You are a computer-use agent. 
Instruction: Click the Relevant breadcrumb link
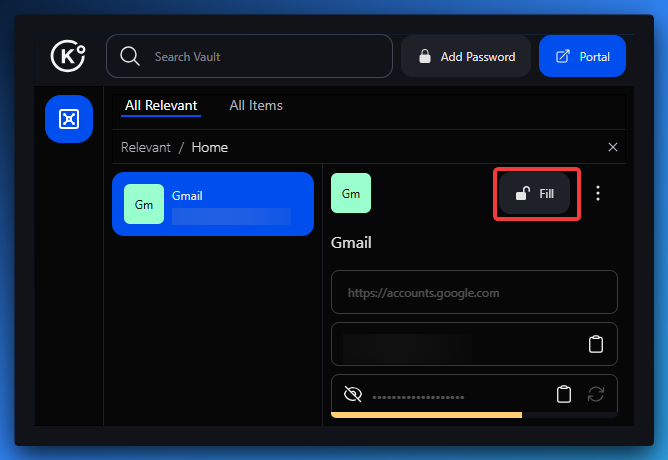click(x=145, y=147)
